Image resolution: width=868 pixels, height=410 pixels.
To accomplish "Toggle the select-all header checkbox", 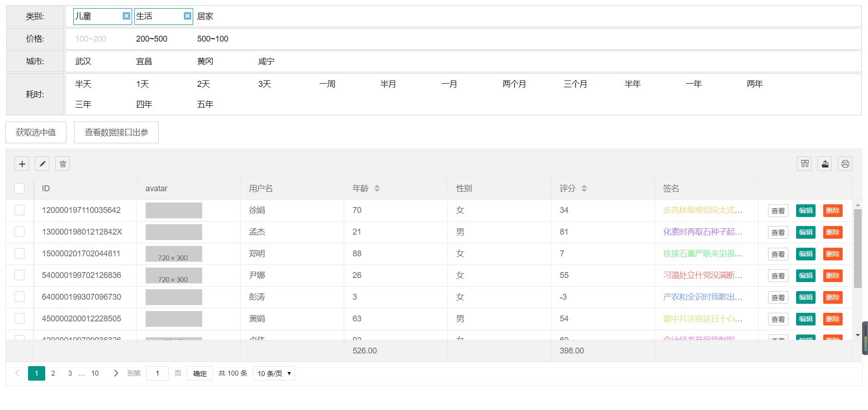I will [x=19, y=189].
